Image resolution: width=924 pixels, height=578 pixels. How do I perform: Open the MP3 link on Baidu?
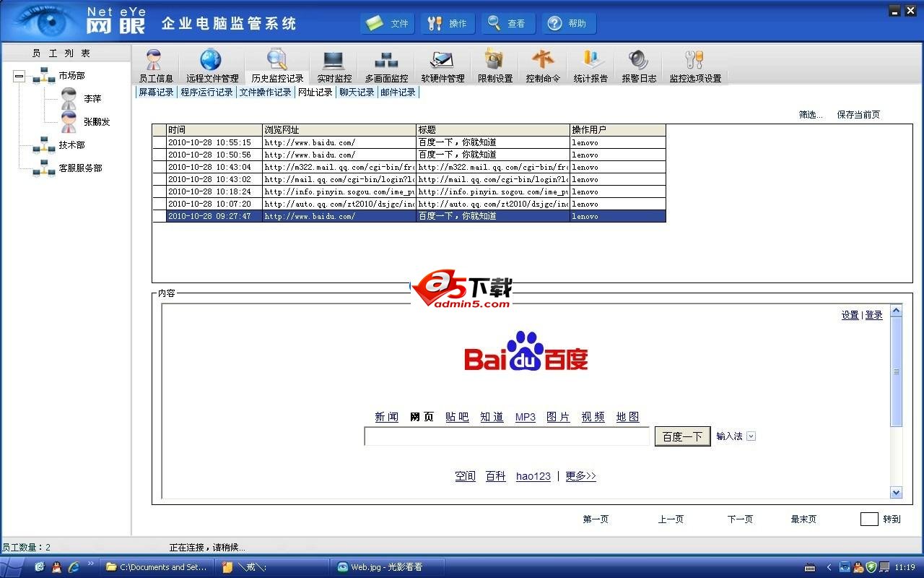(x=526, y=417)
